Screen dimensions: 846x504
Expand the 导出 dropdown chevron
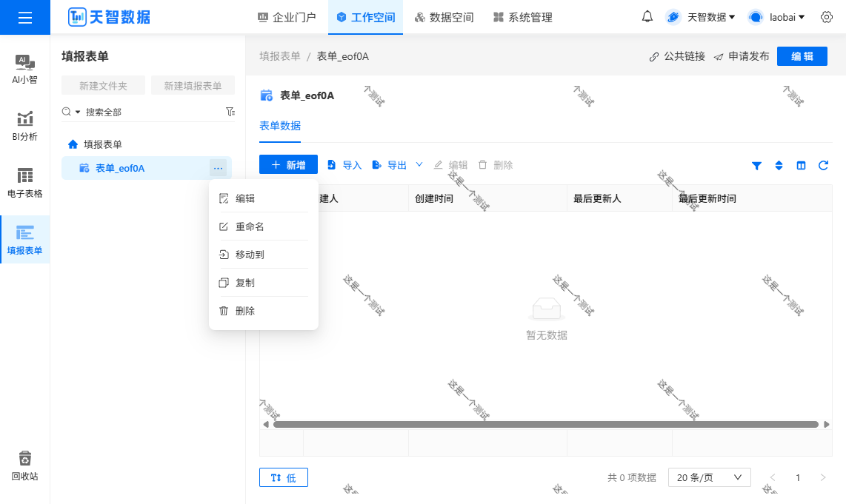(x=419, y=165)
